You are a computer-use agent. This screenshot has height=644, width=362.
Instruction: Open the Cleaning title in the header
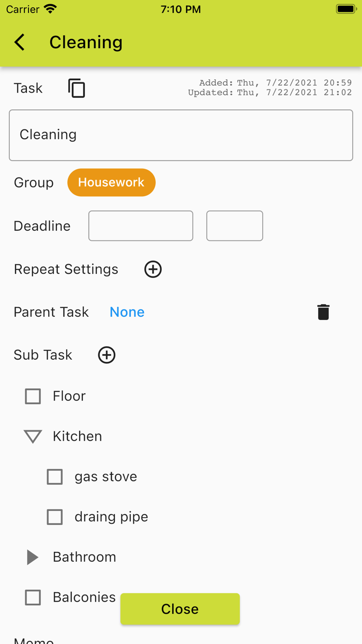[86, 42]
